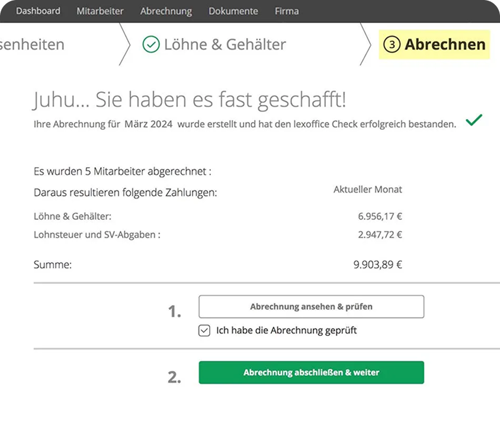Select Dokumente in the top navigation
The width and height of the screenshot is (500, 448).
[x=233, y=11]
